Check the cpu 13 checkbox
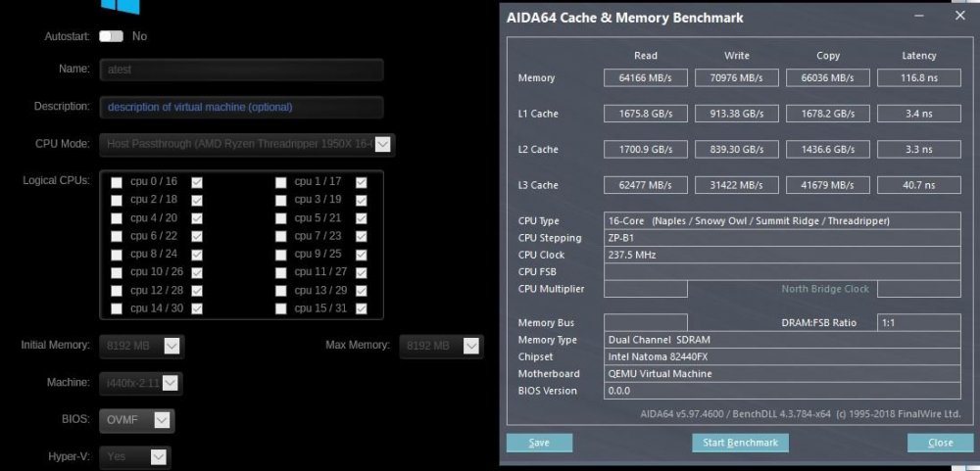980x471 pixels. (280, 291)
